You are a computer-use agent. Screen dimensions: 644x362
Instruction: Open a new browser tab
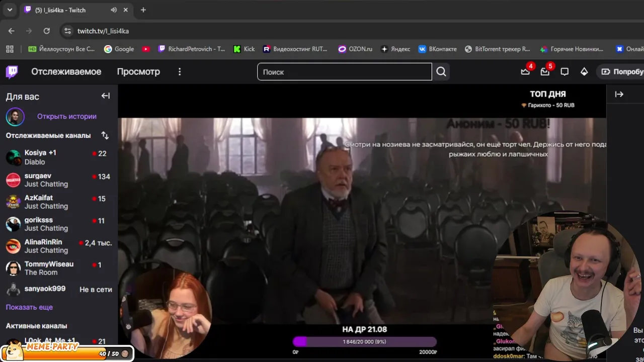pos(143,10)
